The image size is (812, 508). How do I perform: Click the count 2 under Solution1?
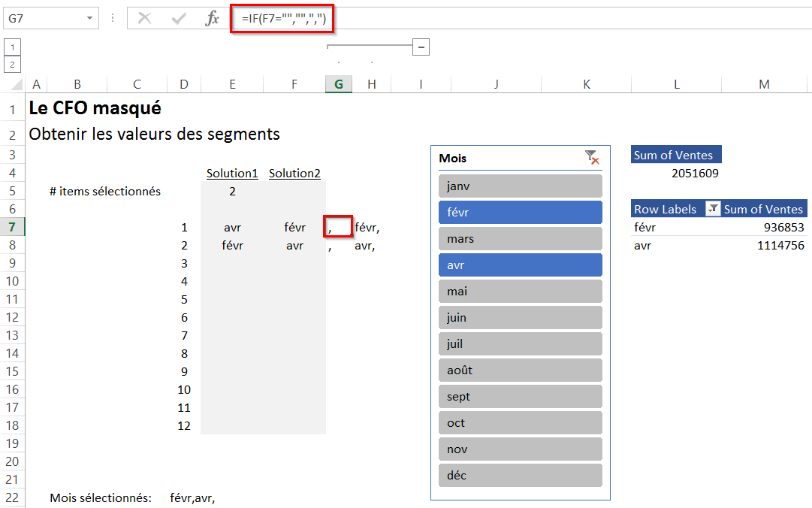point(232,191)
